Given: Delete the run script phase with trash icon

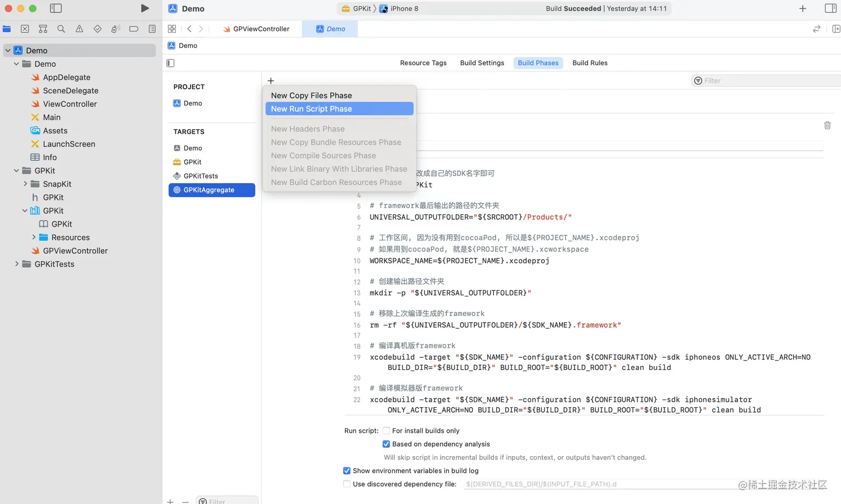Looking at the screenshot, I should [x=827, y=125].
